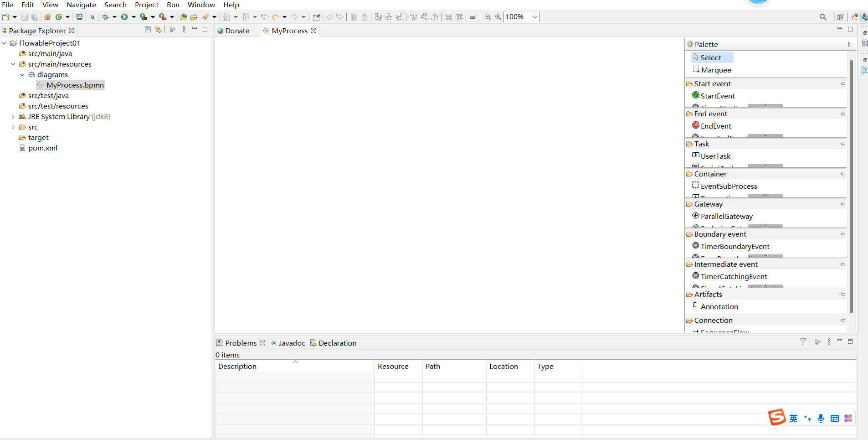Activate the Select tool in the Palette

click(712, 57)
